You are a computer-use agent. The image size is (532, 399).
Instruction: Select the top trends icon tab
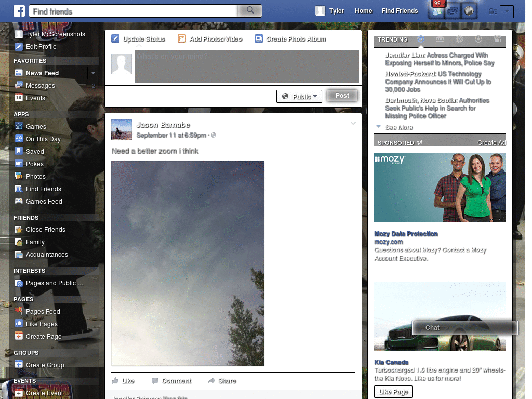click(x=421, y=39)
